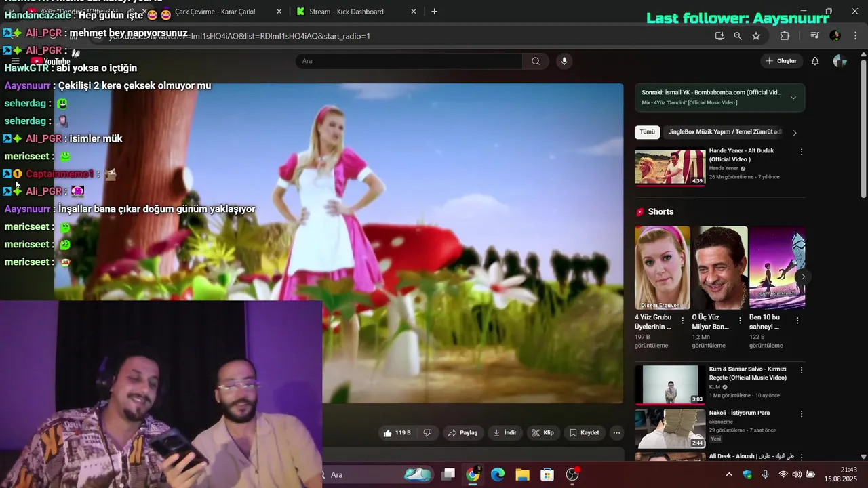Open options for O Üç Yüz Milyar Ban short
The height and width of the screenshot is (488, 868).
(740, 321)
